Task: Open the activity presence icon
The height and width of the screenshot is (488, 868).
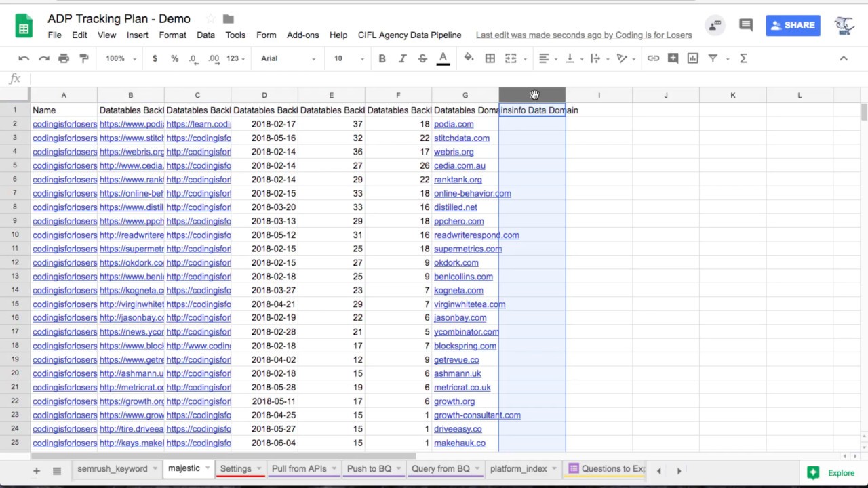Action: 715,25
